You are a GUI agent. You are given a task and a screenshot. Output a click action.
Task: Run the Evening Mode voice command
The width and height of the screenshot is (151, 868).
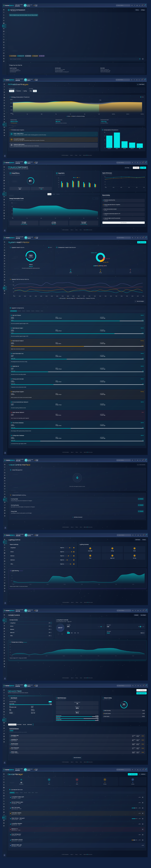[141, 499]
